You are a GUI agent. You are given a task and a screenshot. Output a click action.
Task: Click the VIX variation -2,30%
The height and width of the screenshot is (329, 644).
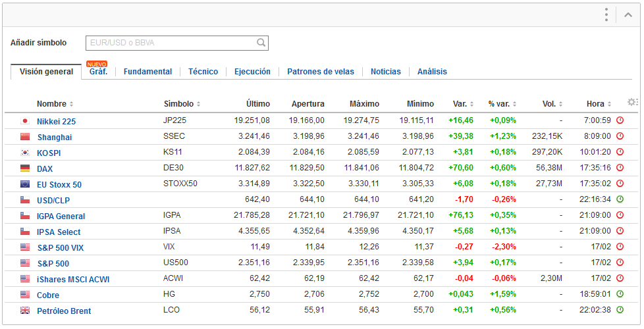504,247
